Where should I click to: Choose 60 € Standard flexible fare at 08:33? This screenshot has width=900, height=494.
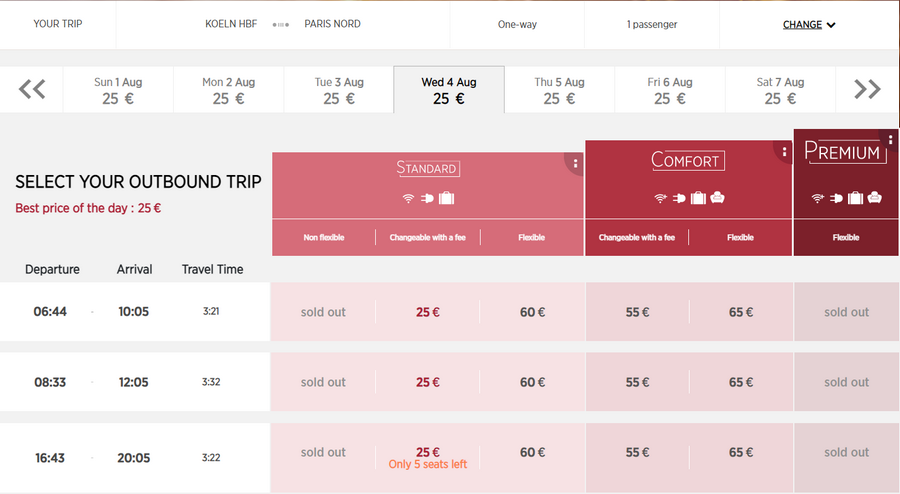[x=532, y=382]
